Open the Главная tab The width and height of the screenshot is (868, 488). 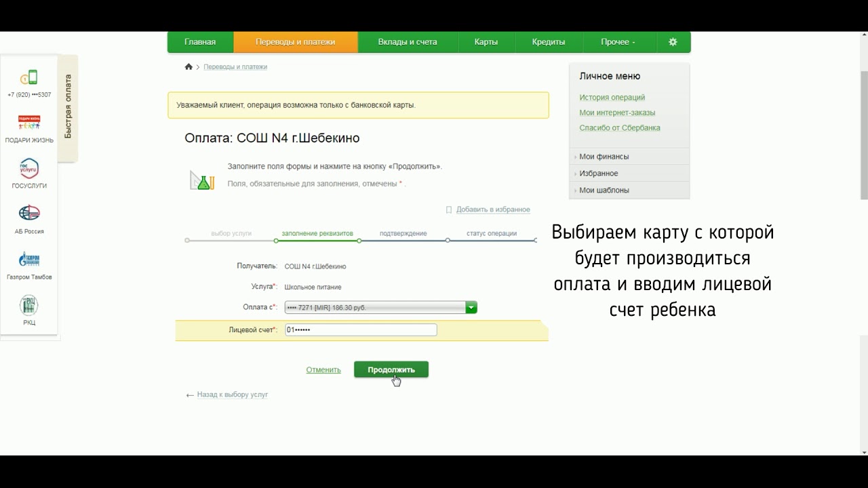[x=200, y=42]
